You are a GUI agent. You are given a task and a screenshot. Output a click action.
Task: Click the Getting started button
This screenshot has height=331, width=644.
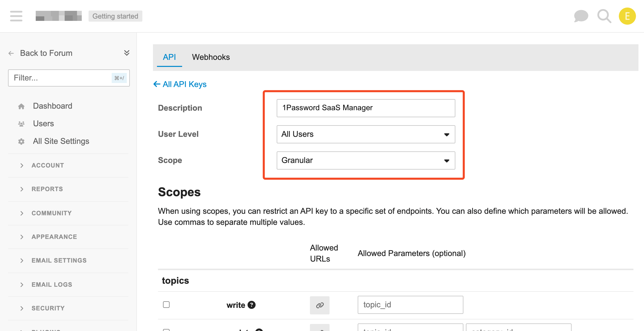click(115, 16)
